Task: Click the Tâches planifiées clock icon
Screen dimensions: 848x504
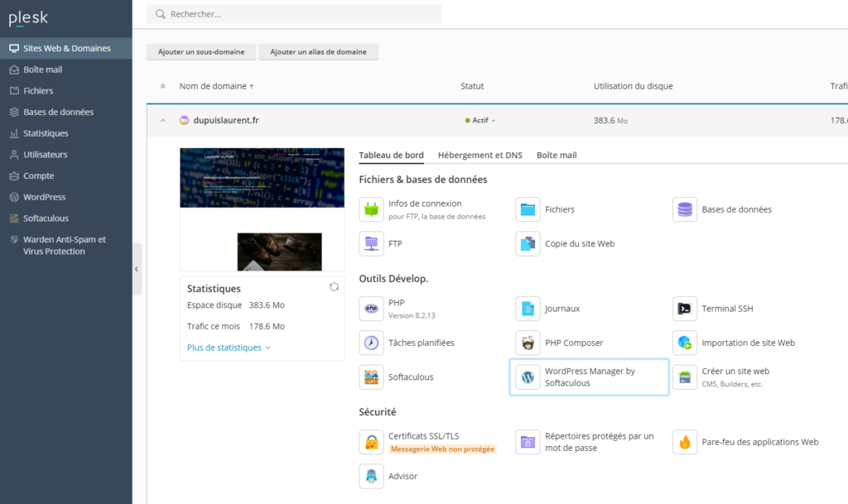Action: (x=372, y=343)
